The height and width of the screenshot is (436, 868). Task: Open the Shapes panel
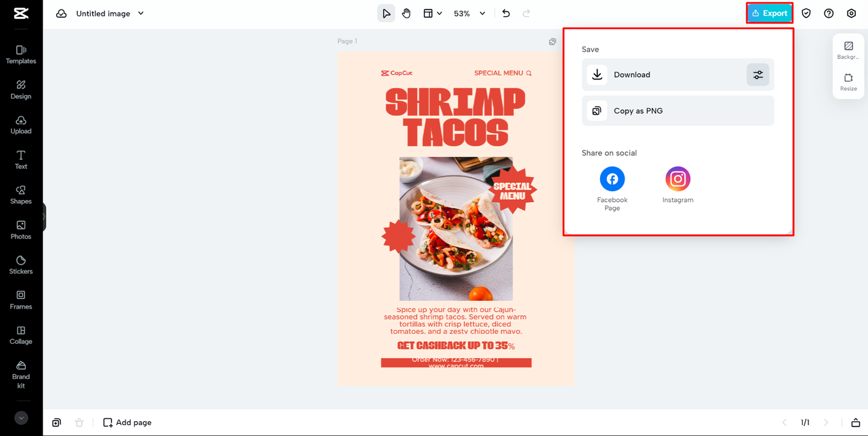coord(21,195)
